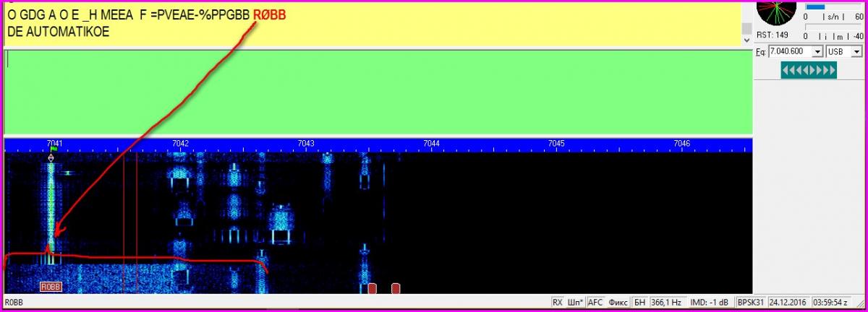Click the diamond receive cursor on waterfall
The width and height of the screenshot is (868, 312).
[51, 157]
